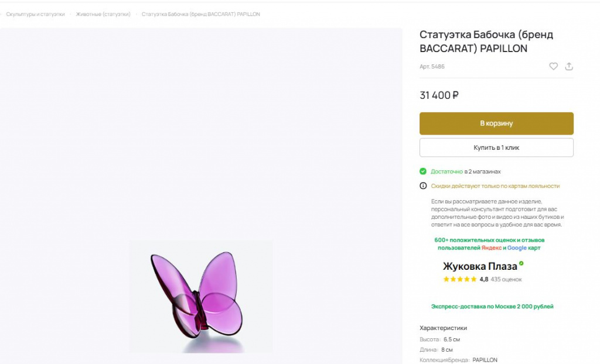Add the butterfly figurine to favorites heart icon
600x364 pixels.
(x=553, y=67)
